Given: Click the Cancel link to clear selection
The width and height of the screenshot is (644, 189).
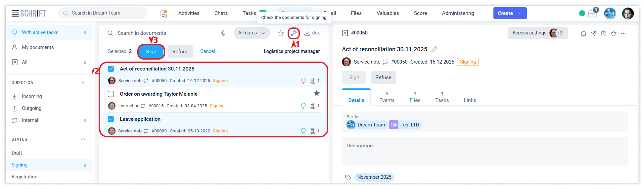Looking at the screenshot, I should (207, 51).
